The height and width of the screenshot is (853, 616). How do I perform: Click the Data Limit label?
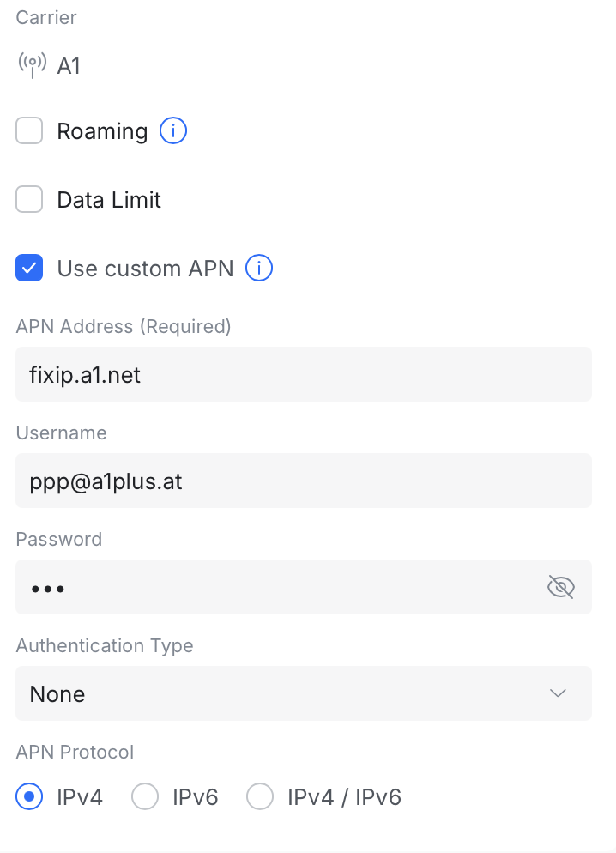pos(109,200)
